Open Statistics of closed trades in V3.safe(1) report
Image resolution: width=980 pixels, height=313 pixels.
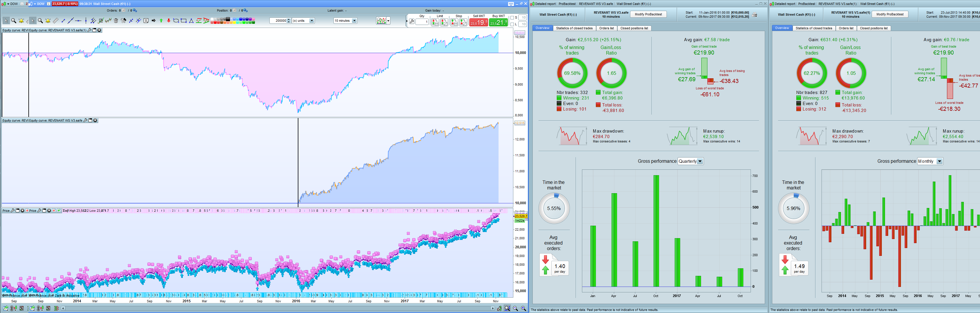pos(814,28)
